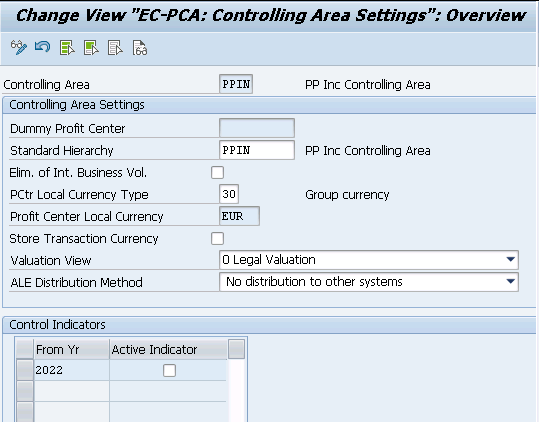Expand the ALE Distribution Method dropdown
Screen dimensions: 539x422
[511, 282]
